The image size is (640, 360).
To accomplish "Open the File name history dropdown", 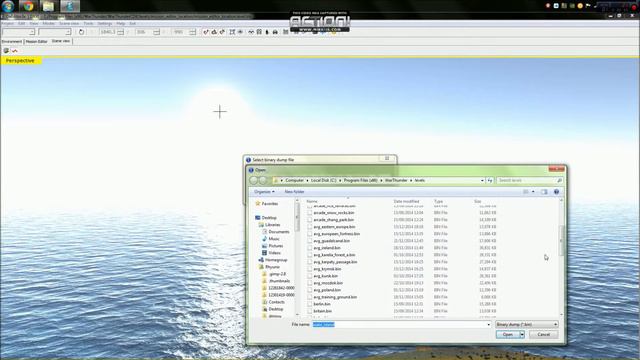I will click(489, 324).
